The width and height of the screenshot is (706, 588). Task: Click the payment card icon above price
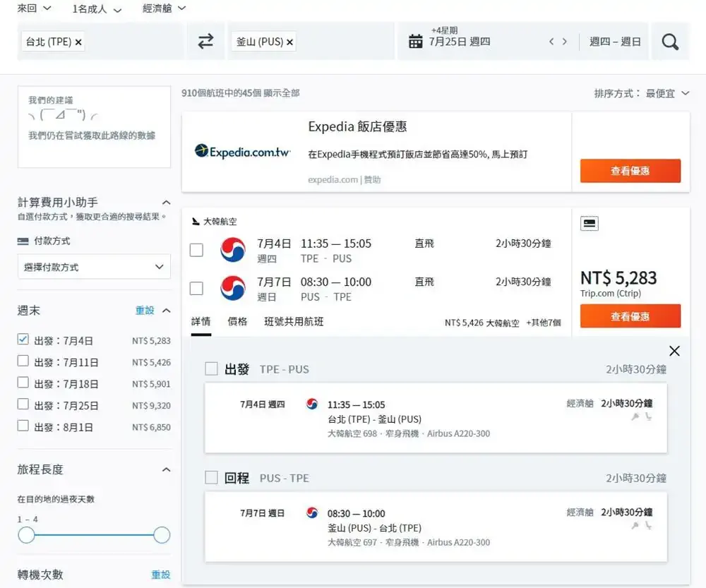[590, 223]
